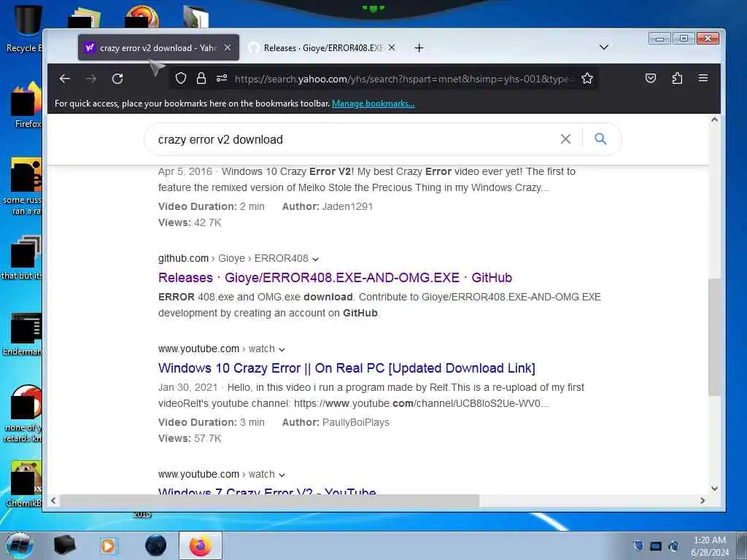Screen dimensions: 747x560
Task: Select the some russ desktop icon
Action: (22, 186)
